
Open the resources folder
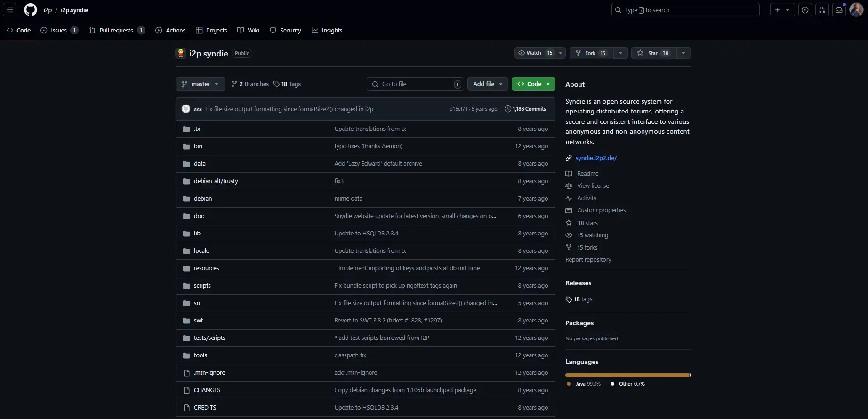coord(206,268)
